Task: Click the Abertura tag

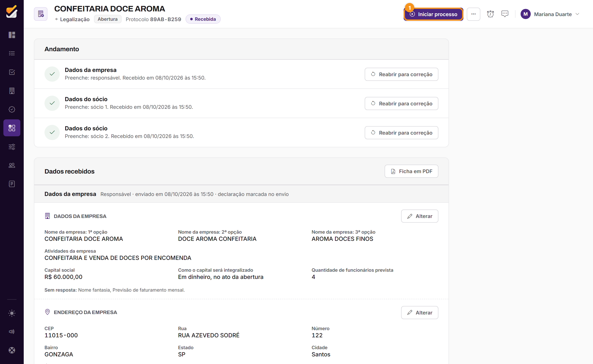Action: tap(108, 19)
